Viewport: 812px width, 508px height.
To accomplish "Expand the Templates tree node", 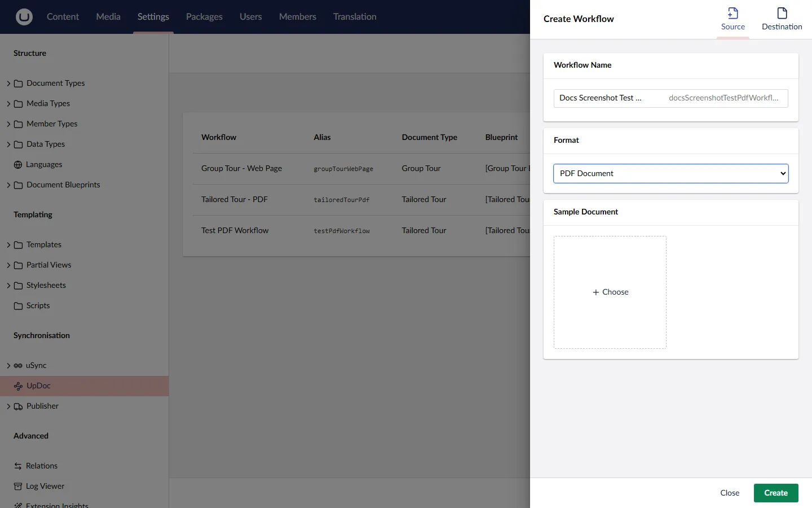I will (x=8, y=245).
